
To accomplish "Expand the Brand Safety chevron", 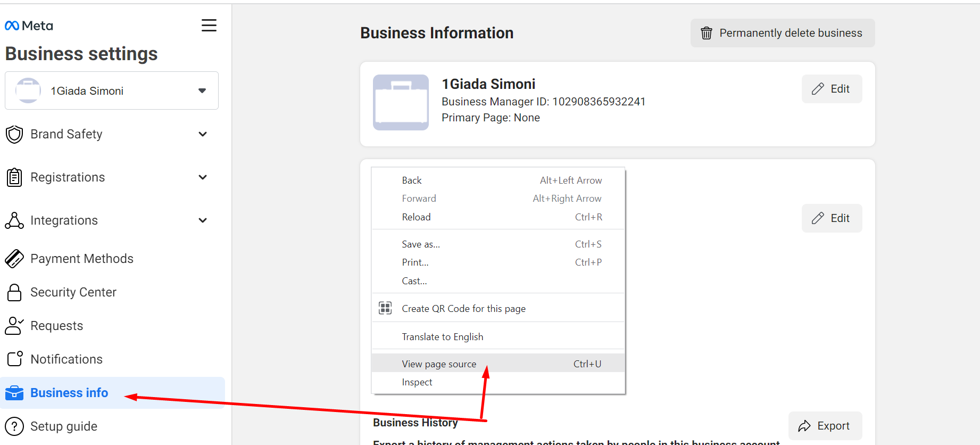I will click(203, 134).
